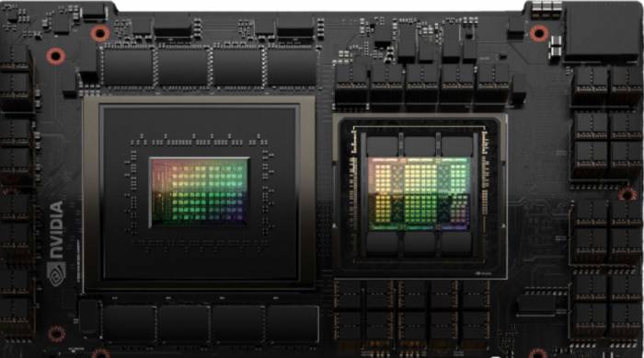
Task: Click the red mounting hole above the first top memory chip
Action: (99, 33)
